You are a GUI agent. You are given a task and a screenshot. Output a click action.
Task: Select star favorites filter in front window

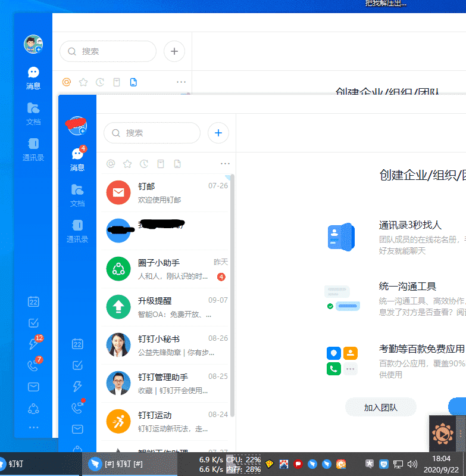[127, 164]
